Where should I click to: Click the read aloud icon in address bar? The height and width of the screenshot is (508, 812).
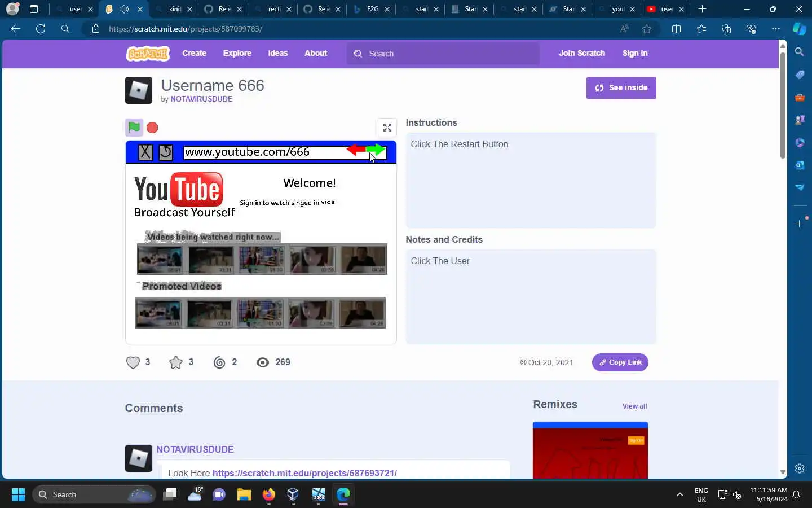coord(624,29)
